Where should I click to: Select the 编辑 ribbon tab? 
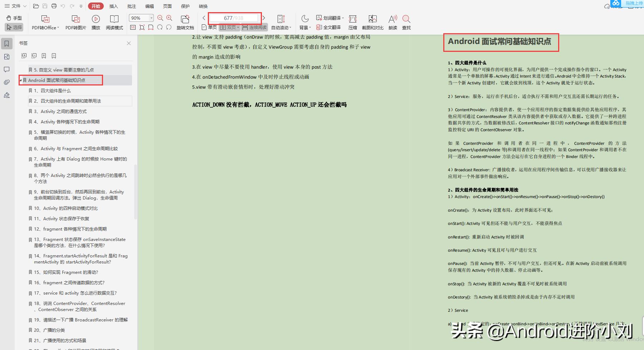point(150,6)
